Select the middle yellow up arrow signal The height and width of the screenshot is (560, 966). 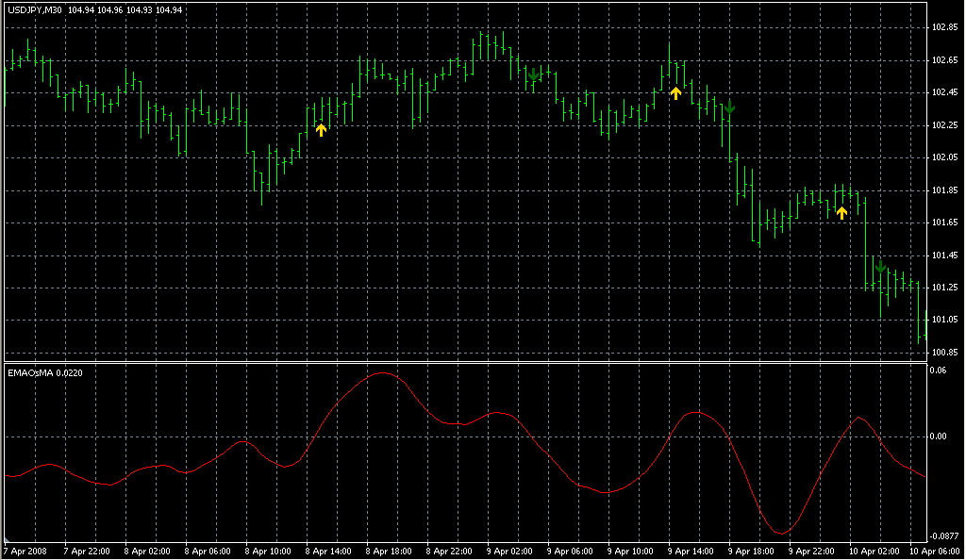[x=675, y=92]
